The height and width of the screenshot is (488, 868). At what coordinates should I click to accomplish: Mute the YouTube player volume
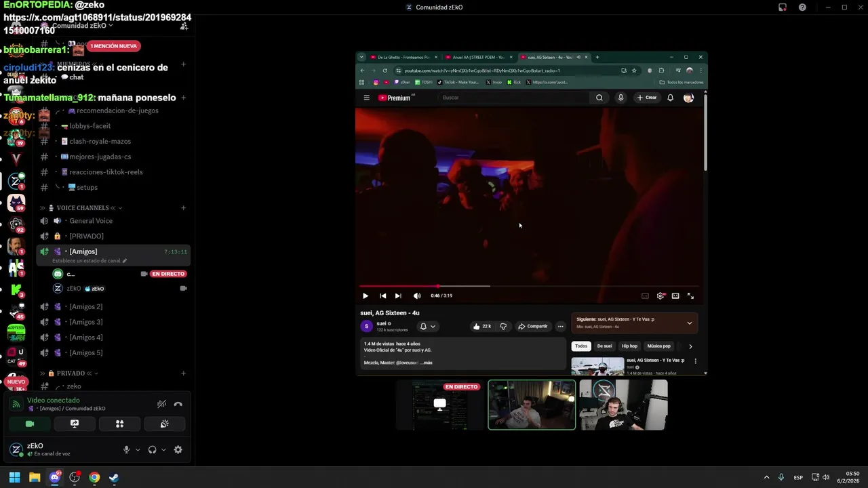[417, 296]
